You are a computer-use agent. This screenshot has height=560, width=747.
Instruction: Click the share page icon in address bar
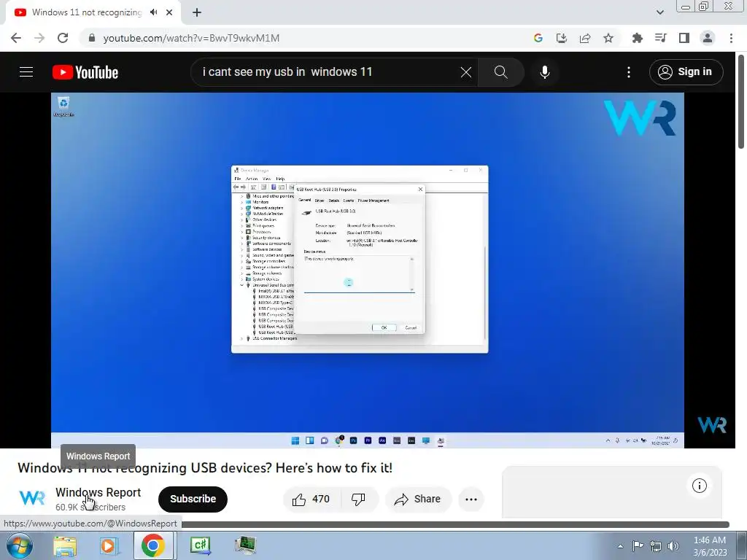pos(585,38)
